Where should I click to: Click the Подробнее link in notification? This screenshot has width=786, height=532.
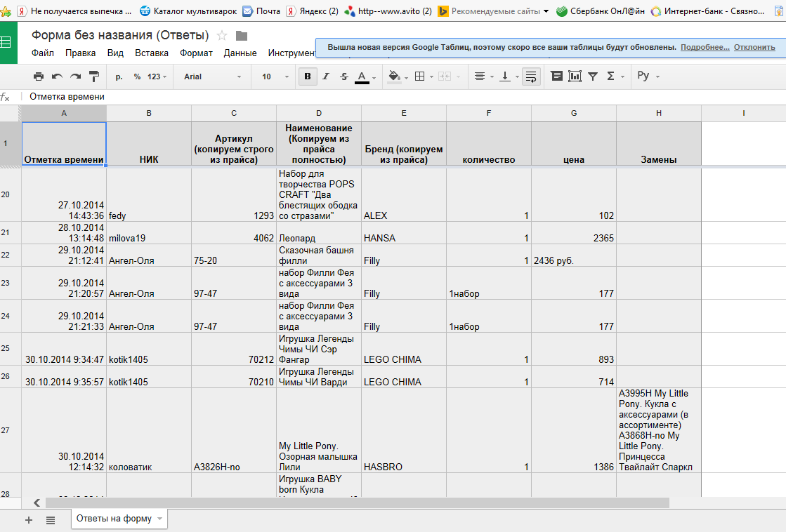click(x=705, y=47)
